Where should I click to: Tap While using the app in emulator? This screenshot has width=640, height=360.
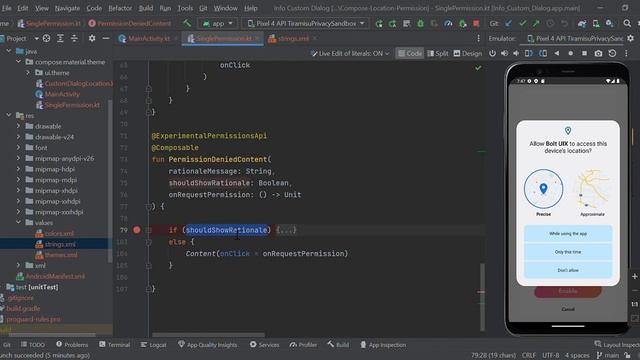point(568,233)
